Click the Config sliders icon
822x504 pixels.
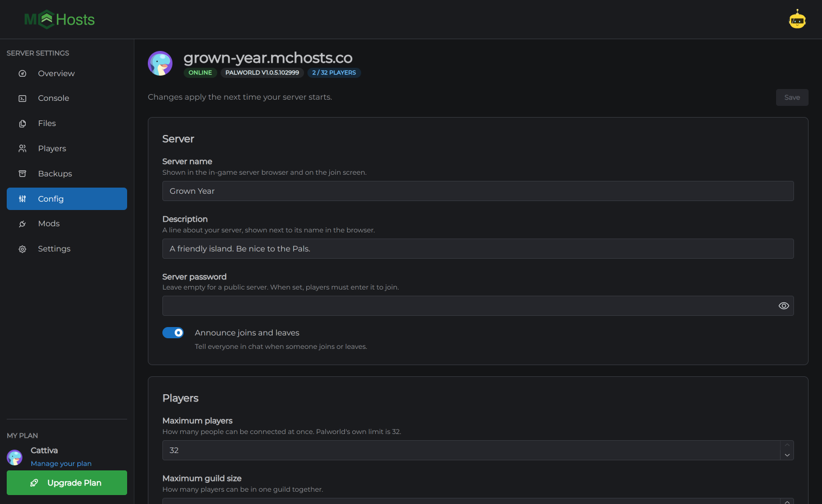click(22, 199)
